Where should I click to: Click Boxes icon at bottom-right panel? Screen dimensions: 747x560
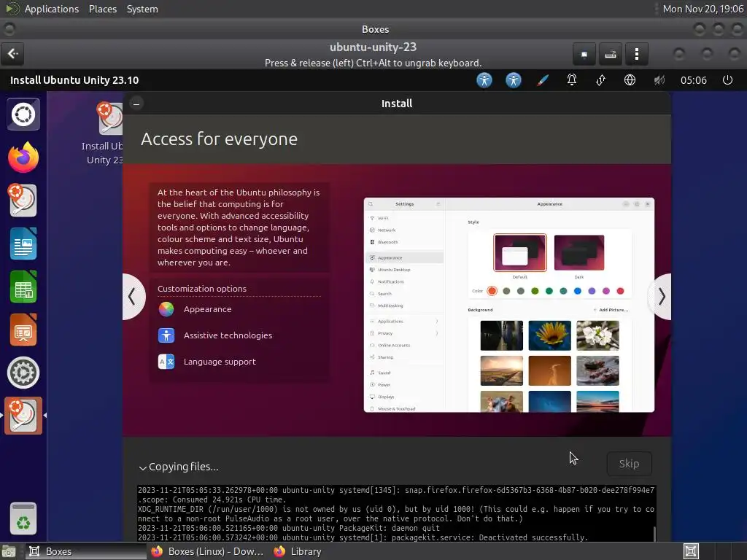[691, 551]
